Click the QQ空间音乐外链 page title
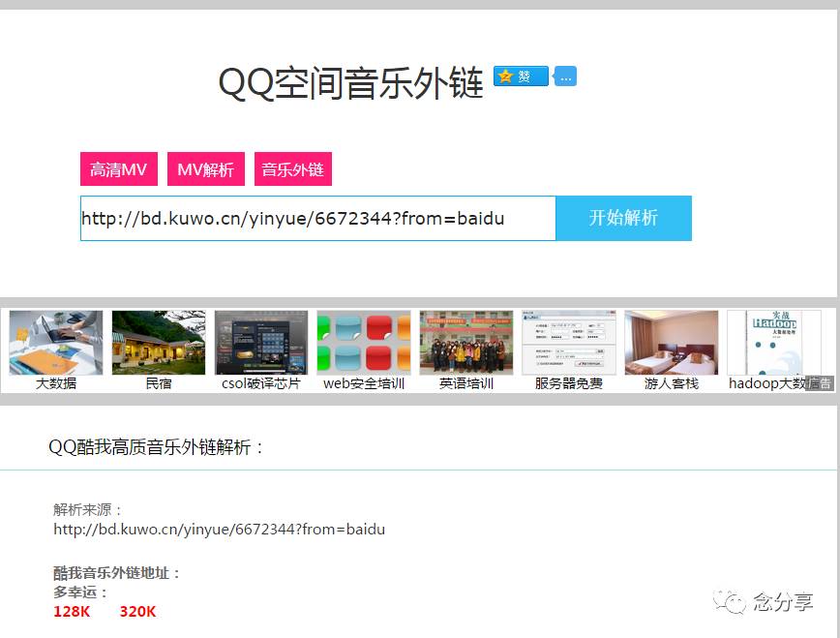 (351, 82)
